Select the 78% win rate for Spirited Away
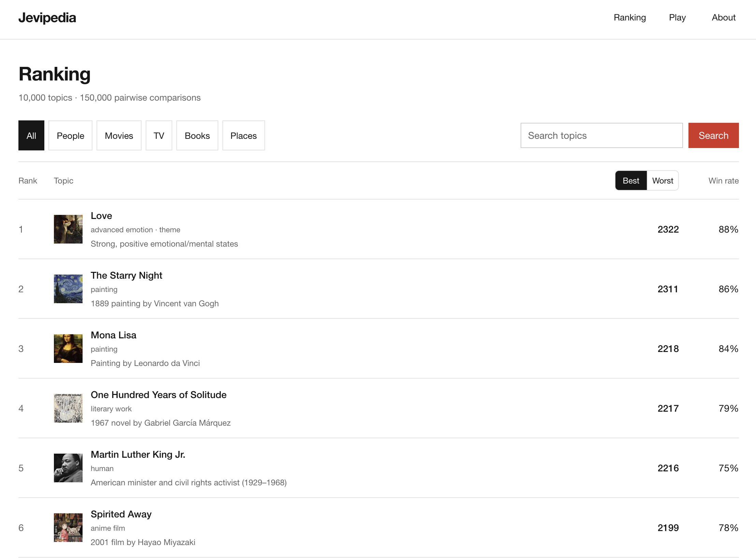 728,528
